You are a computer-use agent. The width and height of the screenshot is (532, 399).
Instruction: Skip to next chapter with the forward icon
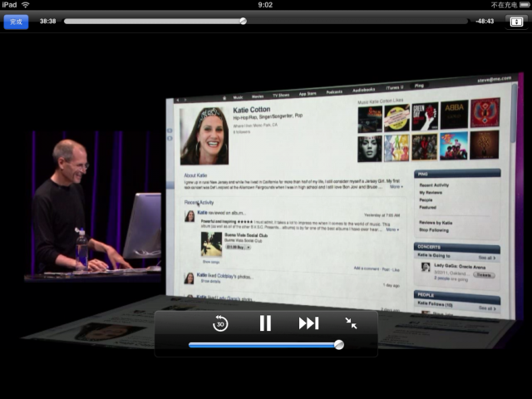(x=308, y=323)
